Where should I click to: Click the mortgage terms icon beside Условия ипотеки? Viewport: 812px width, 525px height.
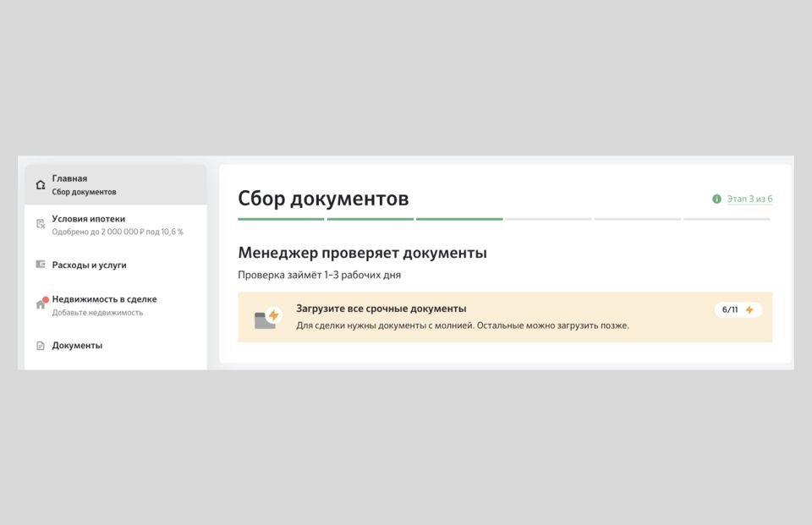click(41, 224)
